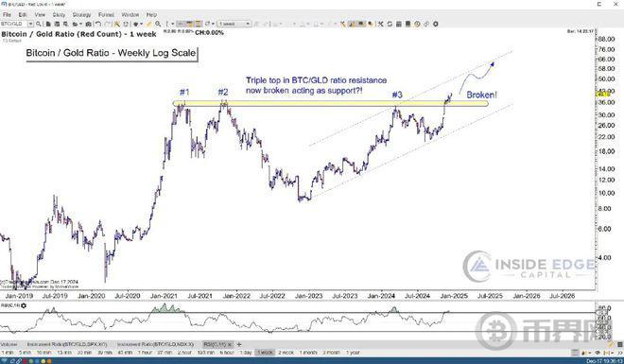Image resolution: width=624 pixels, height=364 pixels.
Task: Click the zoom magnifier tool icon
Action: [x=158, y=25]
